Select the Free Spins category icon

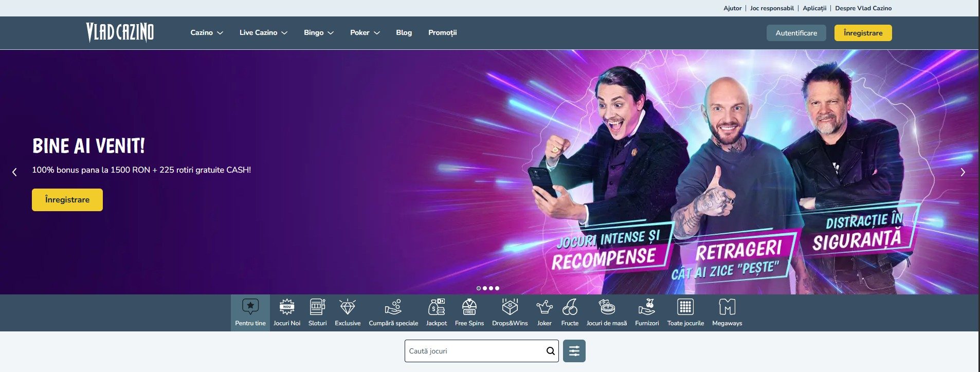pyautogui.click(x=469, y=308)
